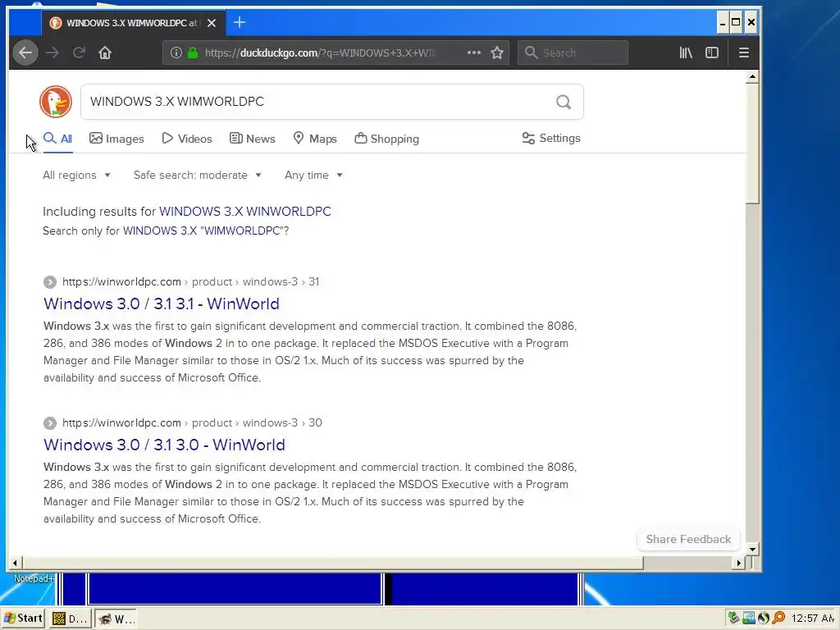Screen dimensions: 840x630
Task: Click the orange magnifier tray icon
Action: pos(778,618)
